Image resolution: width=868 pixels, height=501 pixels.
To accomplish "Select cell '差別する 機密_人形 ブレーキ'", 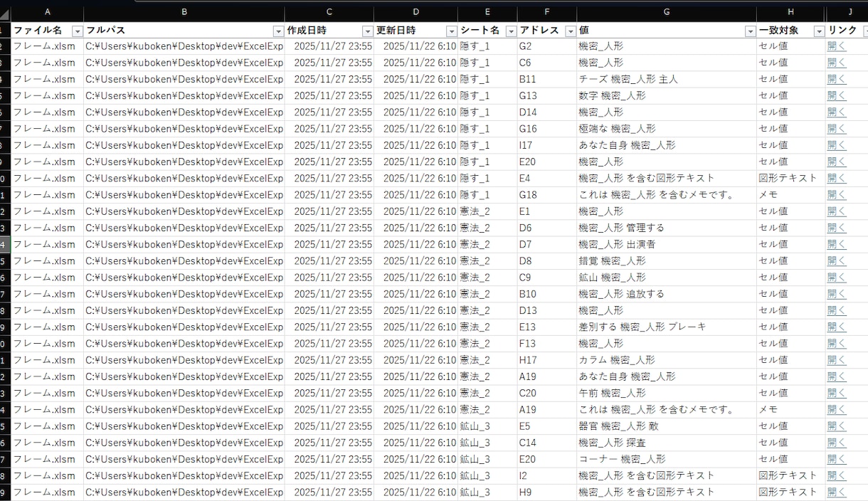I will coord(666,327).
